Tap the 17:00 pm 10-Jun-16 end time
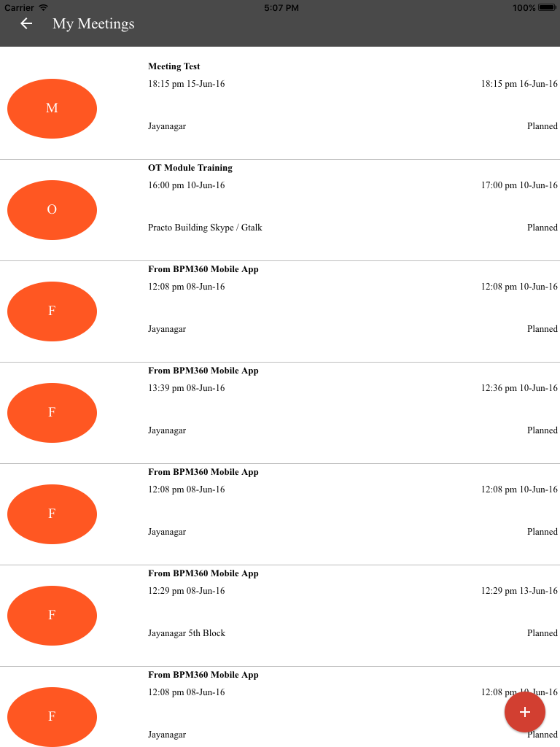The image size is (560, 747). pyautogui.click(x=519, y=185)
